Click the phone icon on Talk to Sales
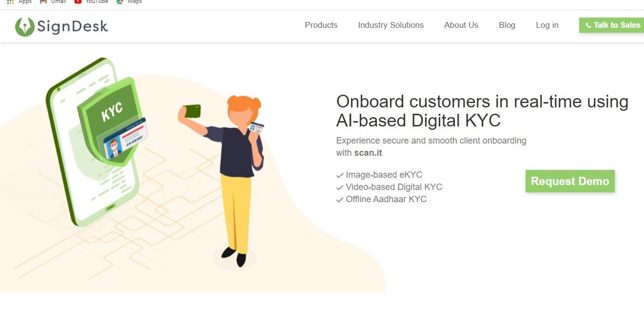Viewport: 644px width, 312px height. click(x=588, y=25)
